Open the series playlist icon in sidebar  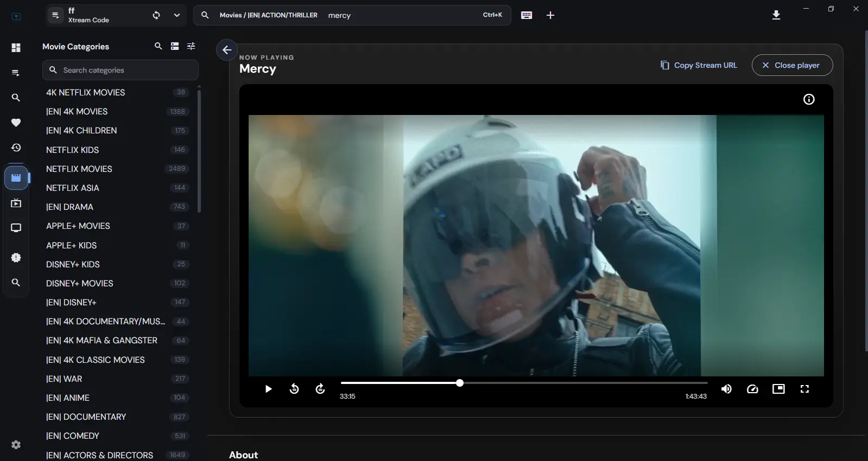(16, 203)
